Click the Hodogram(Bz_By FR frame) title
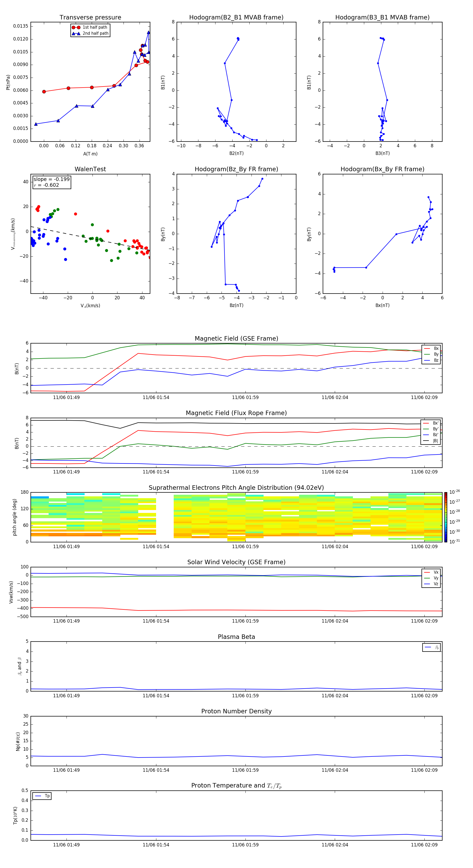 point(236,169)
